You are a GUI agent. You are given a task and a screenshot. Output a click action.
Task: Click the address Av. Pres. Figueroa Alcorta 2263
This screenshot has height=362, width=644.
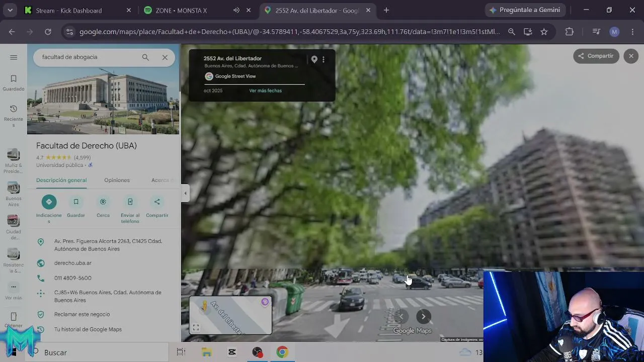108,245
